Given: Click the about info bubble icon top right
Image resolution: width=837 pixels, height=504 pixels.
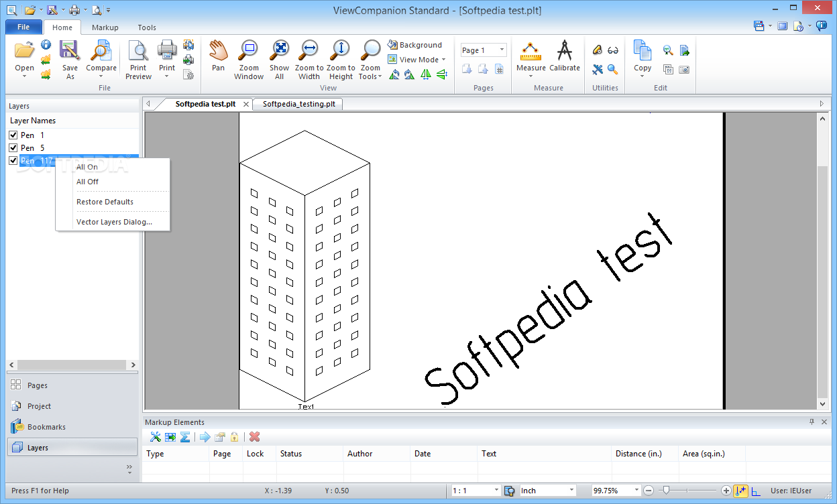Looking at the screenshot, I should tap(822, 26).
